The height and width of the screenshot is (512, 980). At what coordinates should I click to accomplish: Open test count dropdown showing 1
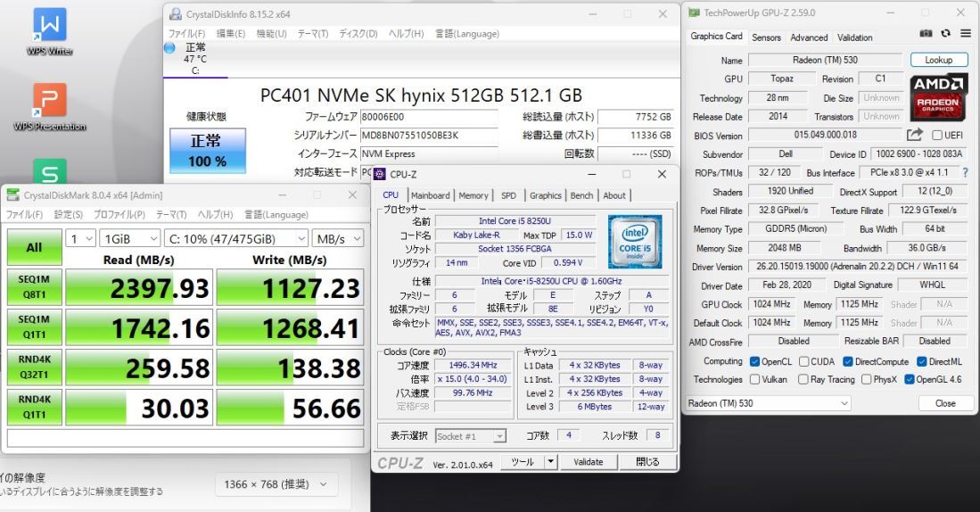80,239
